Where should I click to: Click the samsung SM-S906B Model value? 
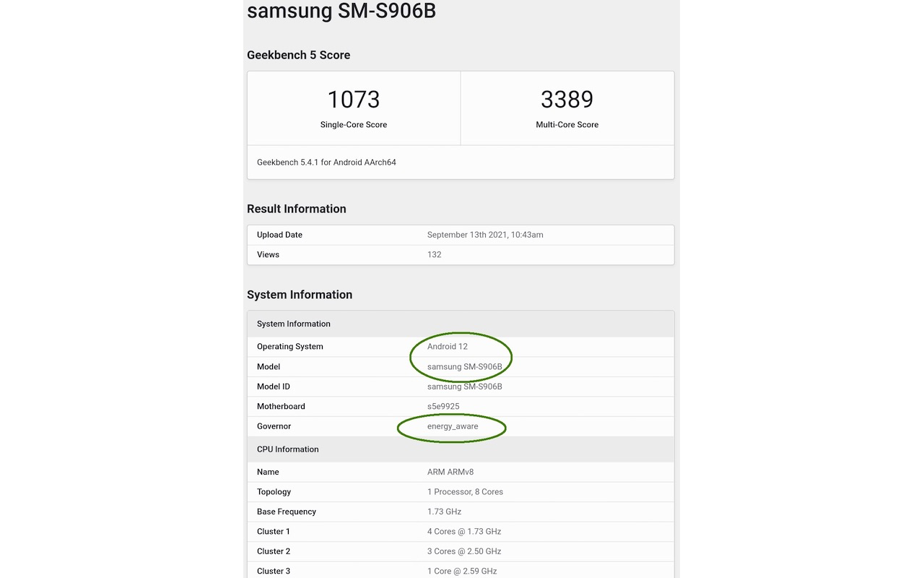[465, 367]
